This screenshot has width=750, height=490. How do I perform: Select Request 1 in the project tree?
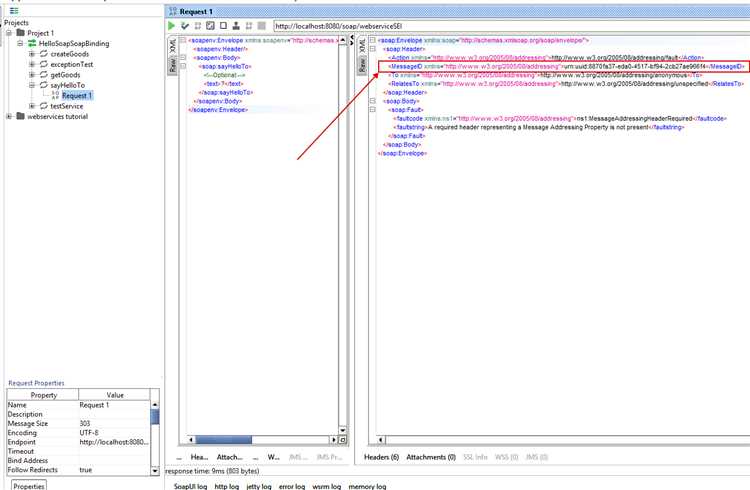tap(77, 95)
